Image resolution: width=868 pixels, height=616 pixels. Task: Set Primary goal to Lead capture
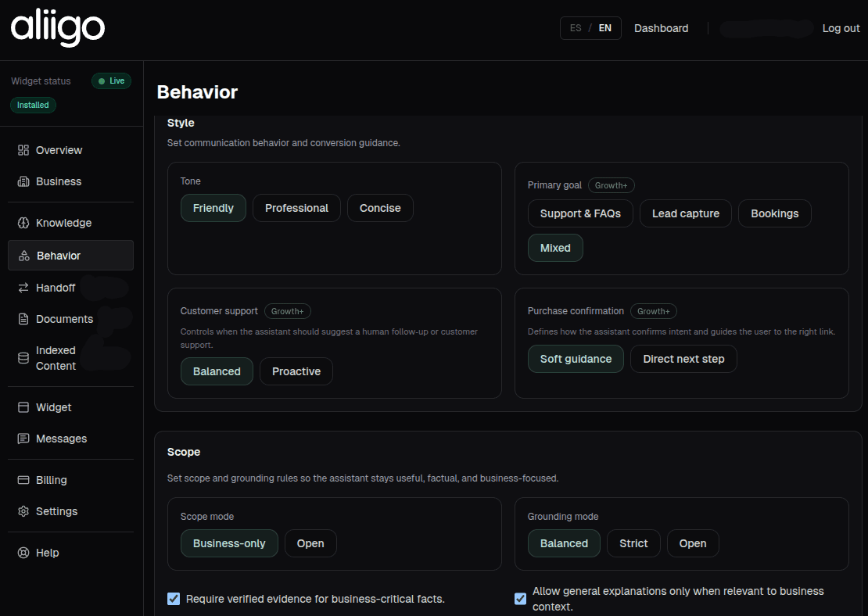pyautogui.click(x=685, y=213)
